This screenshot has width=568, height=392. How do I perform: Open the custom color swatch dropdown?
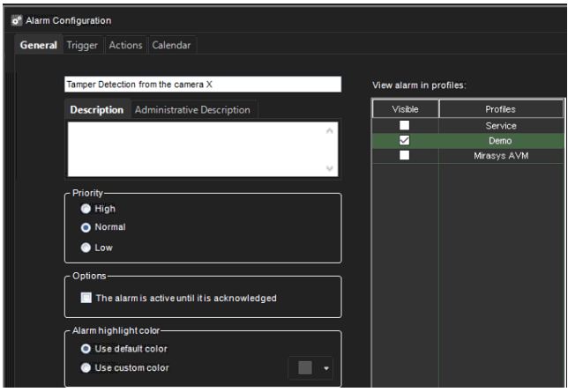(x=324, y=368)
